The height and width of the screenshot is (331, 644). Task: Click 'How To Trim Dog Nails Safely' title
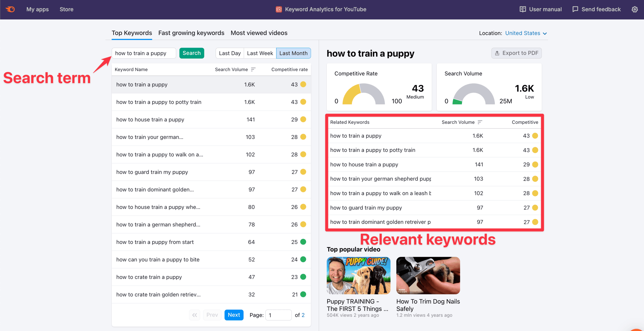(428, 305)
